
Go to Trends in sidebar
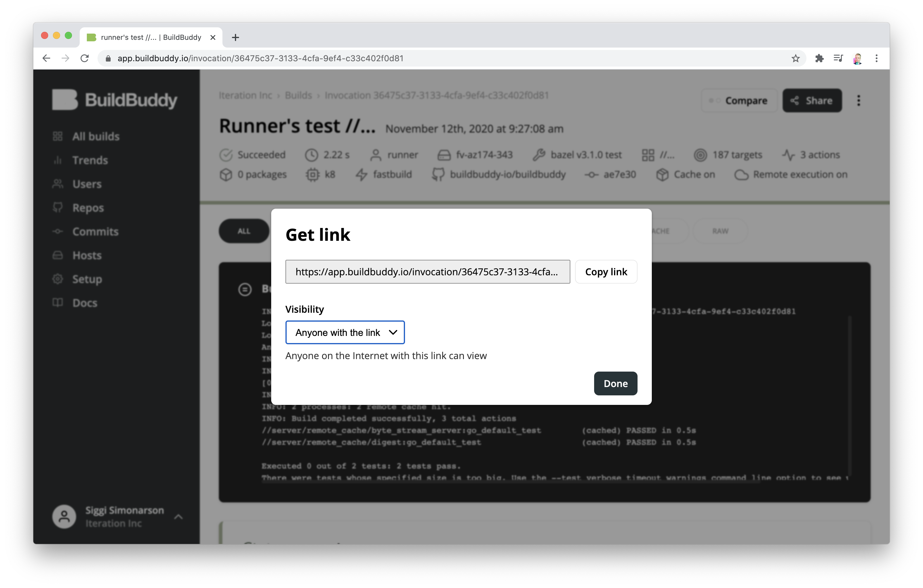tap(80, 160)
